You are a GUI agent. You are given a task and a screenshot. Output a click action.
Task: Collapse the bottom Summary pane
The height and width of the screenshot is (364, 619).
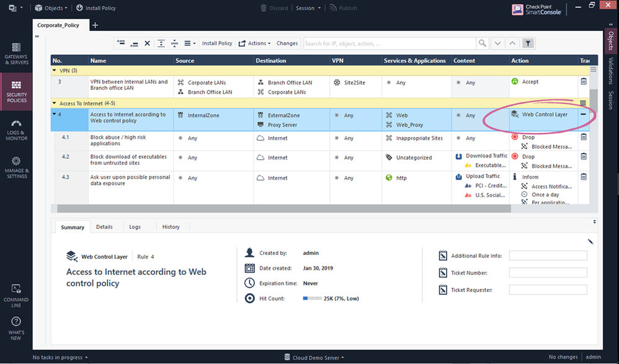coord(595,222)
